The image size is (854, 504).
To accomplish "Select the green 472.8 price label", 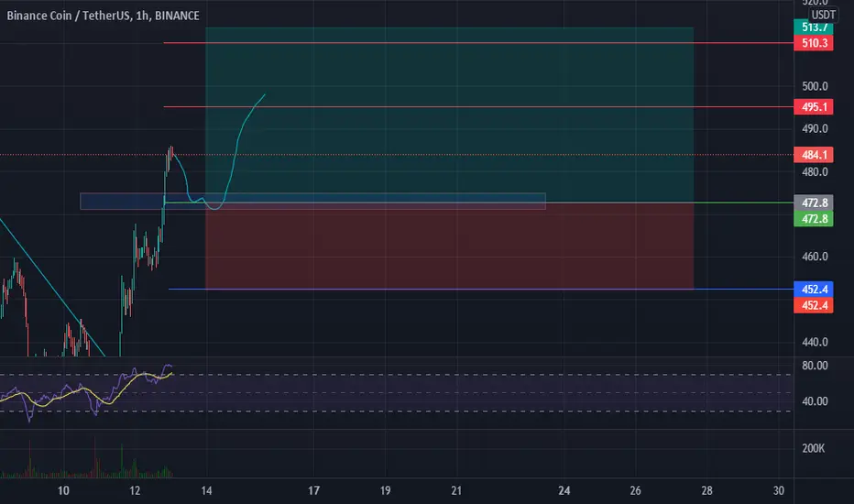I will (814, 218).
